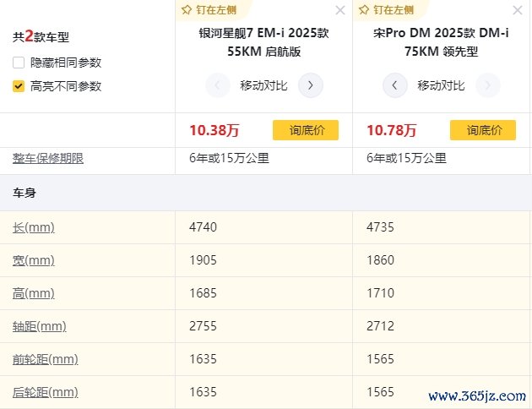
Task: Click 移动对比 label under 宋Pro DM
Action: pos(441,85)
